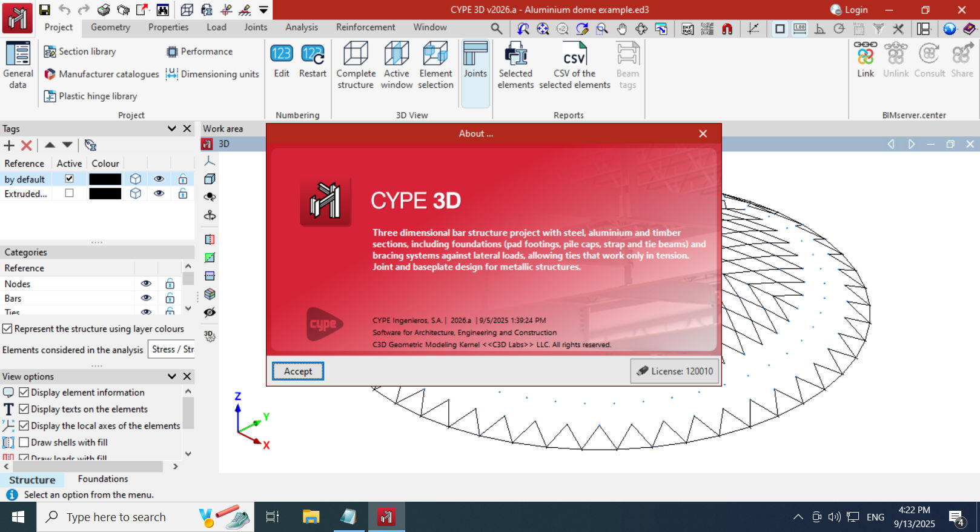Toggle 'Display the local axes of the elements'
This screenshot has height=532, width=980.
[x=24, y=425]
